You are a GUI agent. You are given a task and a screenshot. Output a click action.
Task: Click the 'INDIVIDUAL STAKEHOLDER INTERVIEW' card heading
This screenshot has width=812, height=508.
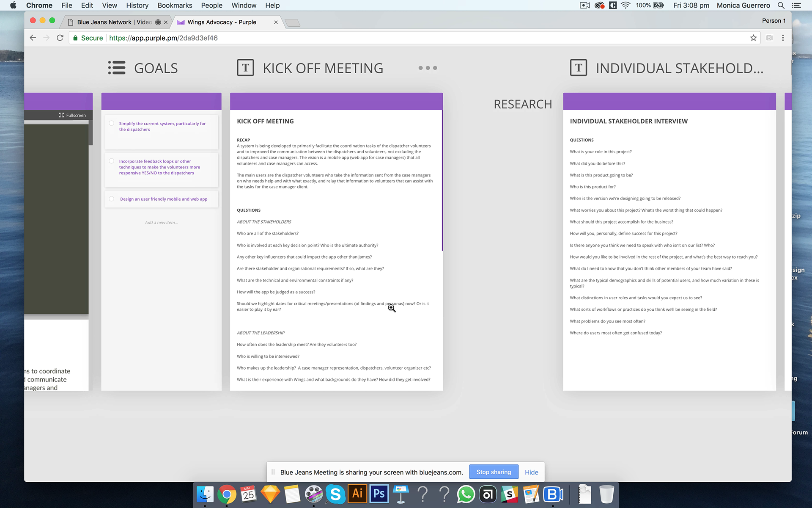point(629,121)
